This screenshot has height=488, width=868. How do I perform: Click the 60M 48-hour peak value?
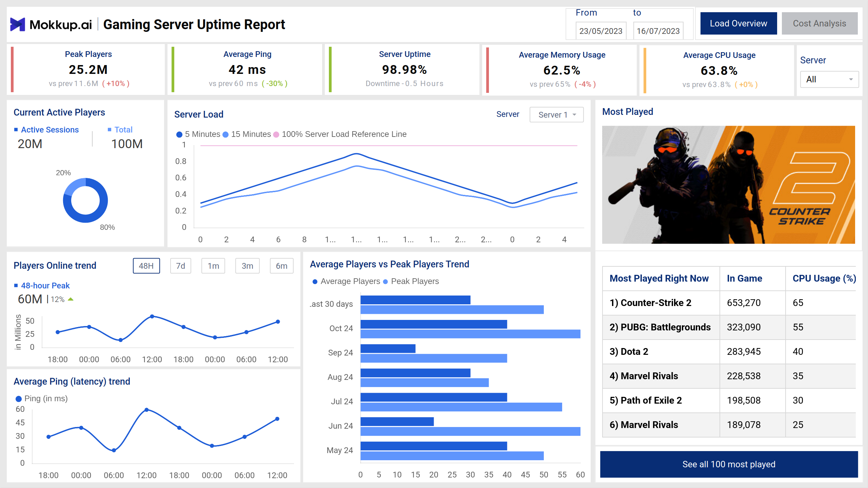30,299
